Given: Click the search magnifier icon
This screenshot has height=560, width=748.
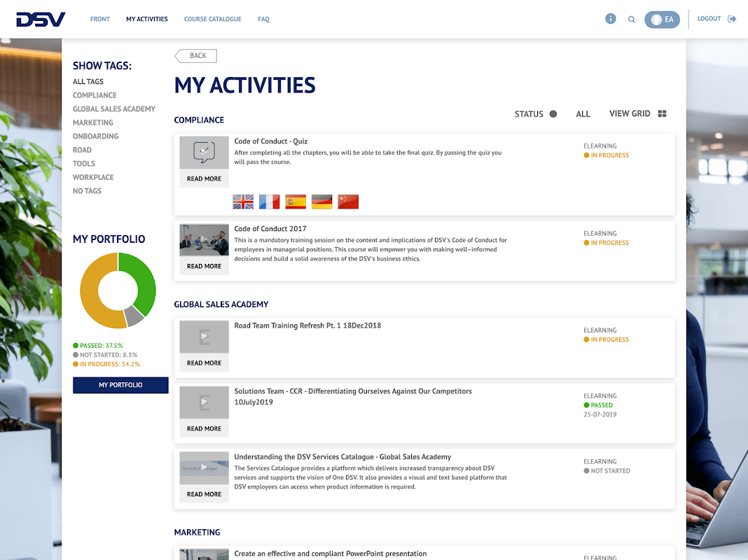Looking at the screenshot, I should tap(632, 20).
